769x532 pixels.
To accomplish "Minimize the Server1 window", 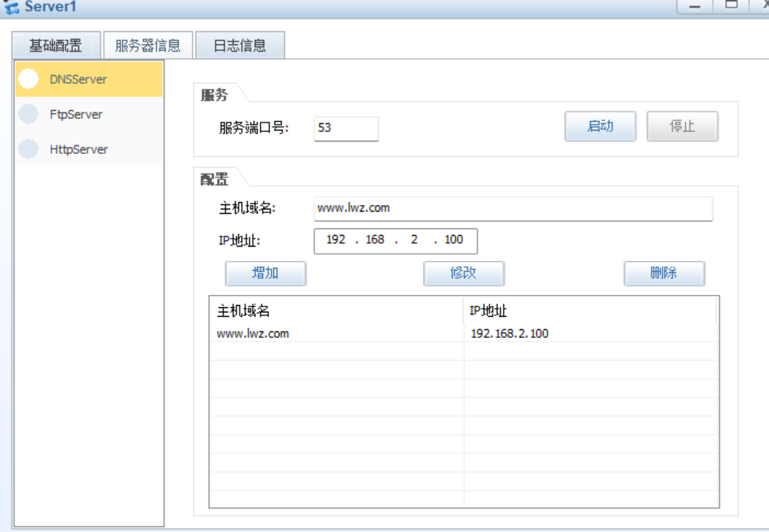I will (695, 7).
